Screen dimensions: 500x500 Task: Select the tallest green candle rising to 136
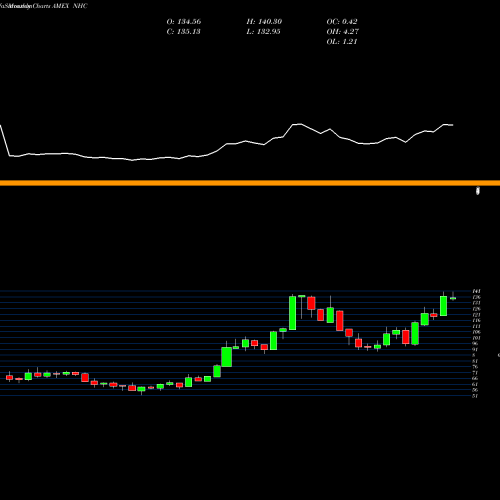click(x=292, y=313)
